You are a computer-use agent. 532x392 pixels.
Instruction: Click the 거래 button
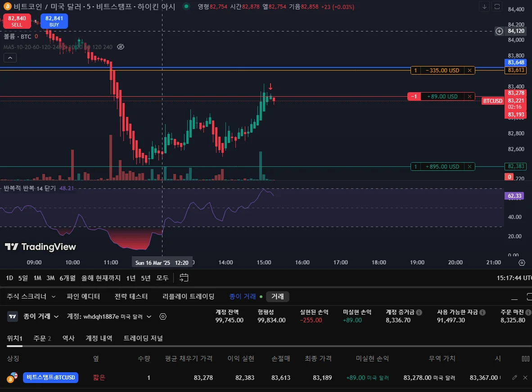pos(278,296)
